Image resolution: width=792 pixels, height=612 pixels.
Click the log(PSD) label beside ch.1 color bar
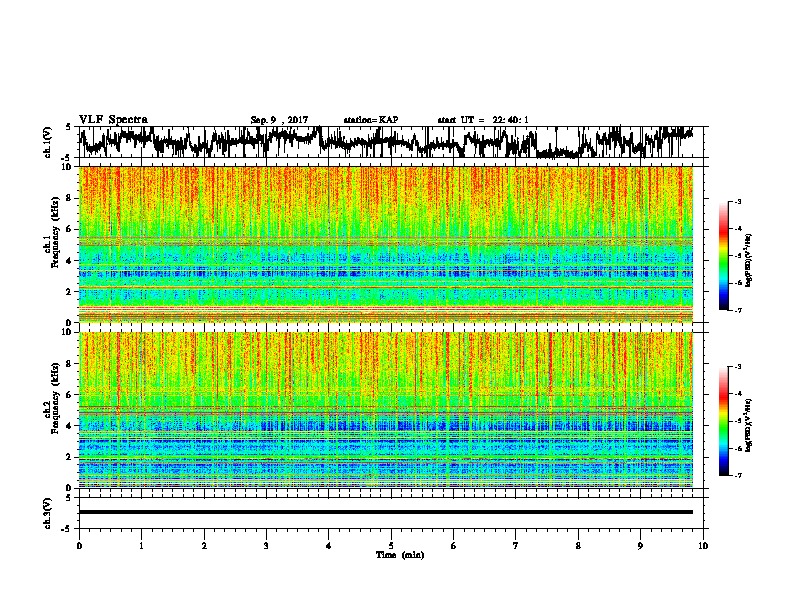pyautogui.click(x=749, y=260)
